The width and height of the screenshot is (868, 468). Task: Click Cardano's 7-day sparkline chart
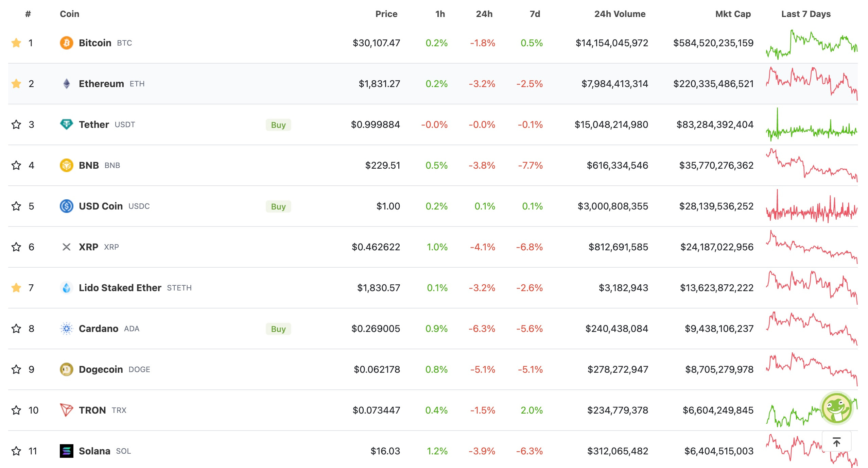(x=812, y=329)
